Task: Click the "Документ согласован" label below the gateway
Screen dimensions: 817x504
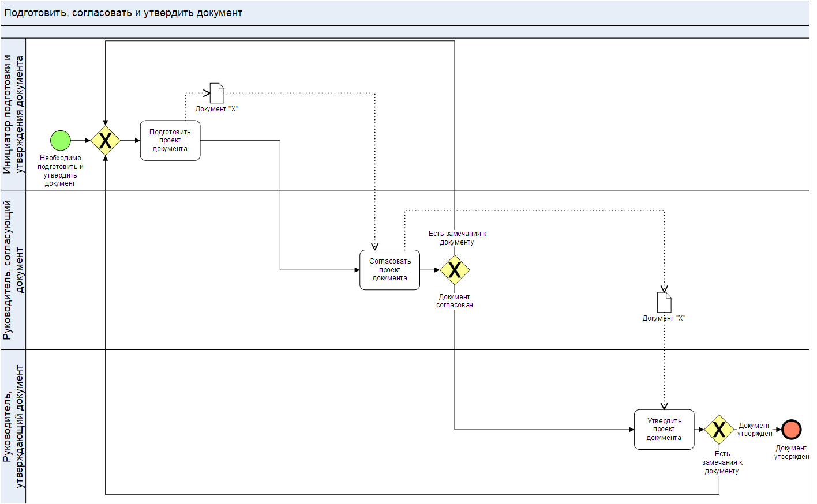Action: pos(454,301)
